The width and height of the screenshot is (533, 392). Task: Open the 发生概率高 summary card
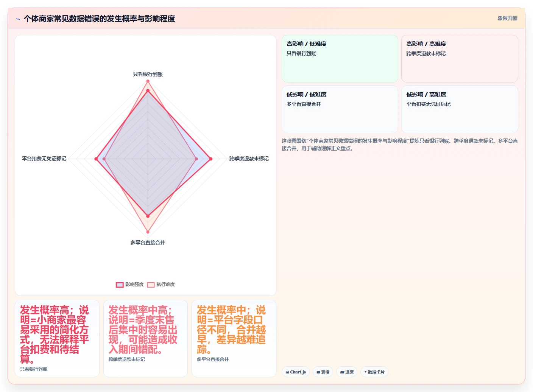(57, 339)
